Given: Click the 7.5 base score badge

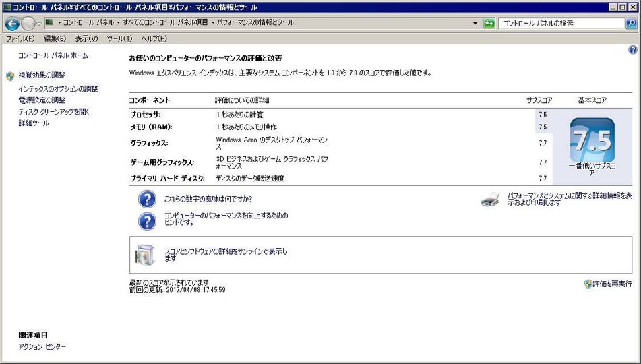Looking at the screenshot, I should tap(592, 140).
